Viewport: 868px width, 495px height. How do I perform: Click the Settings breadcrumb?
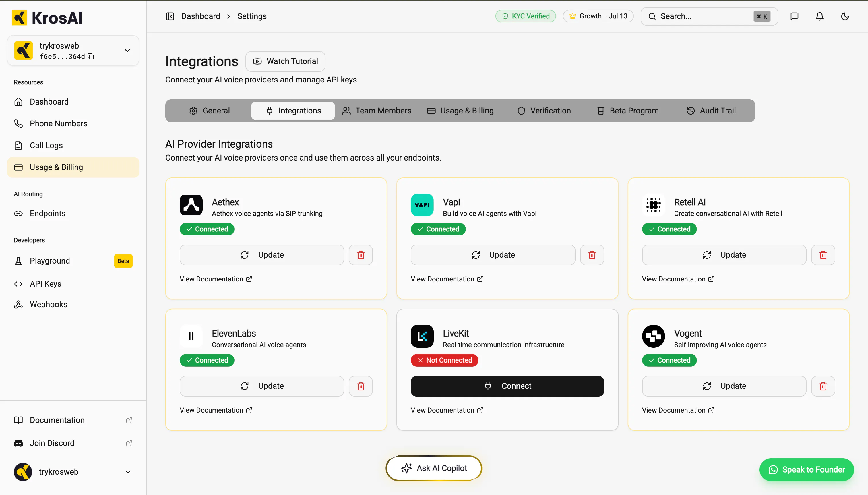(x=252, y=16)
